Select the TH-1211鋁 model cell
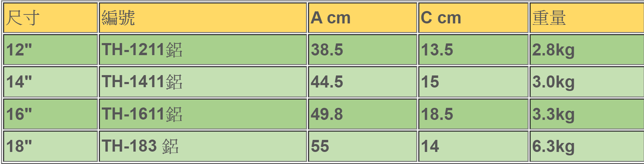This screenshot has width=644, height=164. (203, 50)
